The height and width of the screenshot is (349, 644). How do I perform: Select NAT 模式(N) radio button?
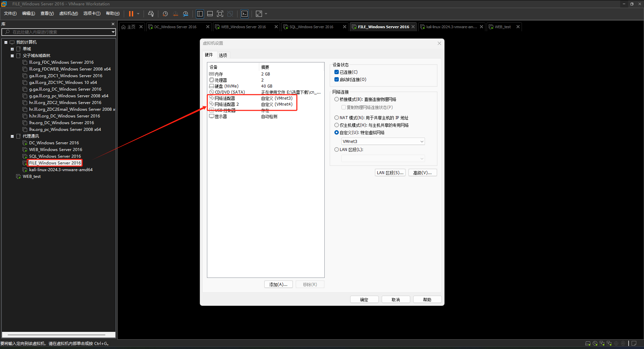point(336,118)
